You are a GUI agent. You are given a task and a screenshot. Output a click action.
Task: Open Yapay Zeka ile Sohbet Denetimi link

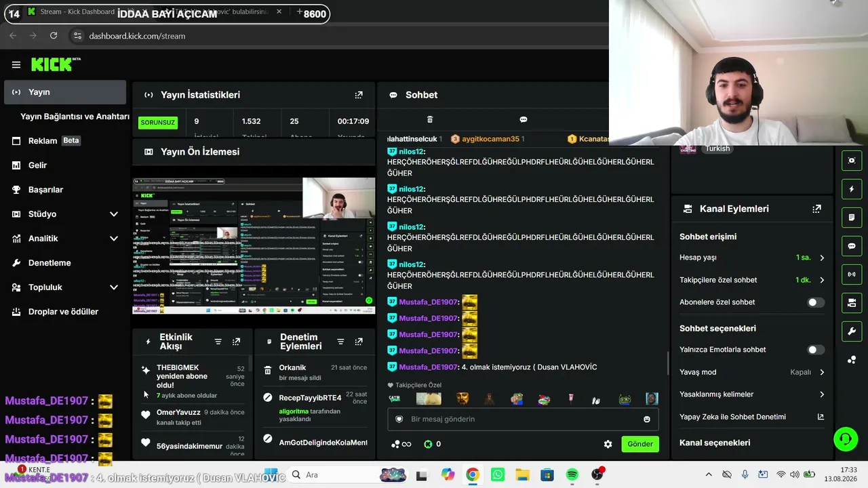[751, 417]
